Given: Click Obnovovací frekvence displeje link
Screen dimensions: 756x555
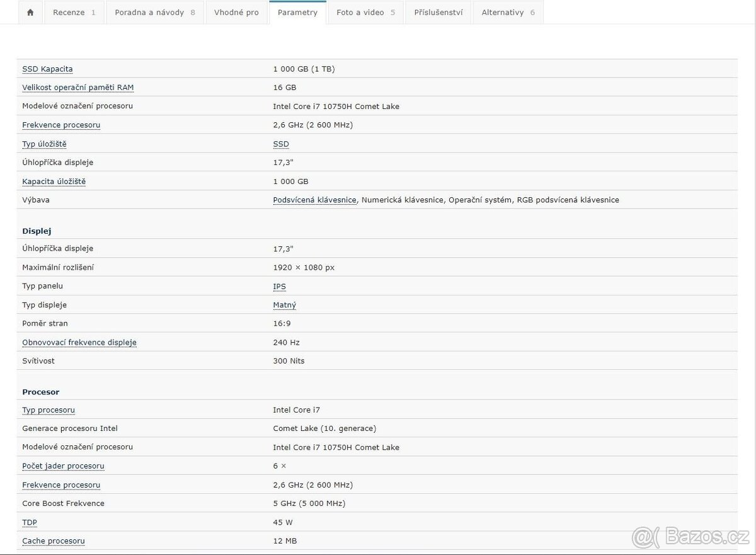Looking at the screenshot, I should (79, 343).
